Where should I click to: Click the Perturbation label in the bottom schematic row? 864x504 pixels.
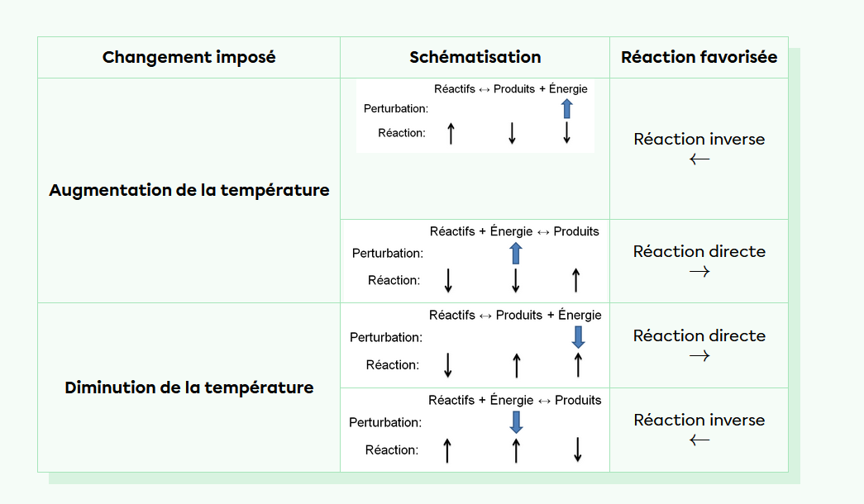[385, 422]
